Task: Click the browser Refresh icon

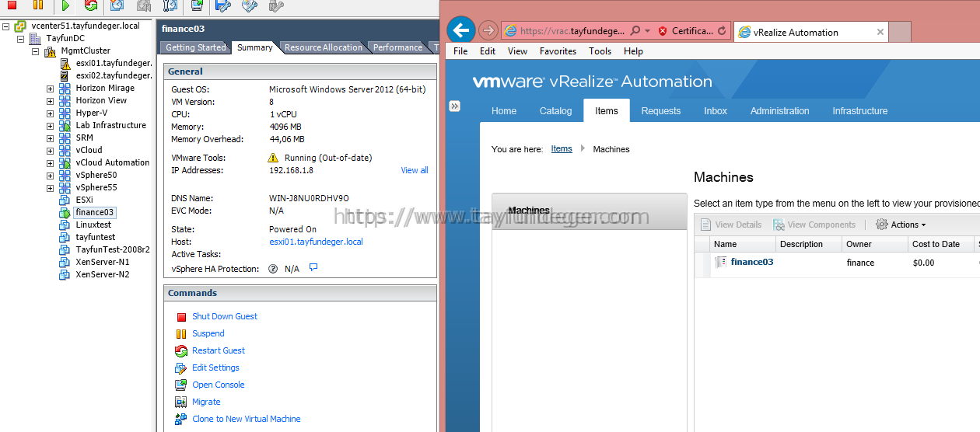Action: pyautogui.click(x=722, y=31)
